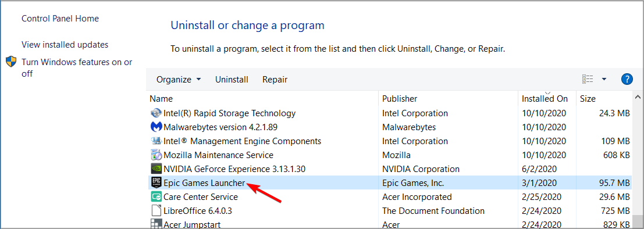Click the Mozilla Maintenance Service icon
Screen dimensions: 644x229
coord(156,155)
